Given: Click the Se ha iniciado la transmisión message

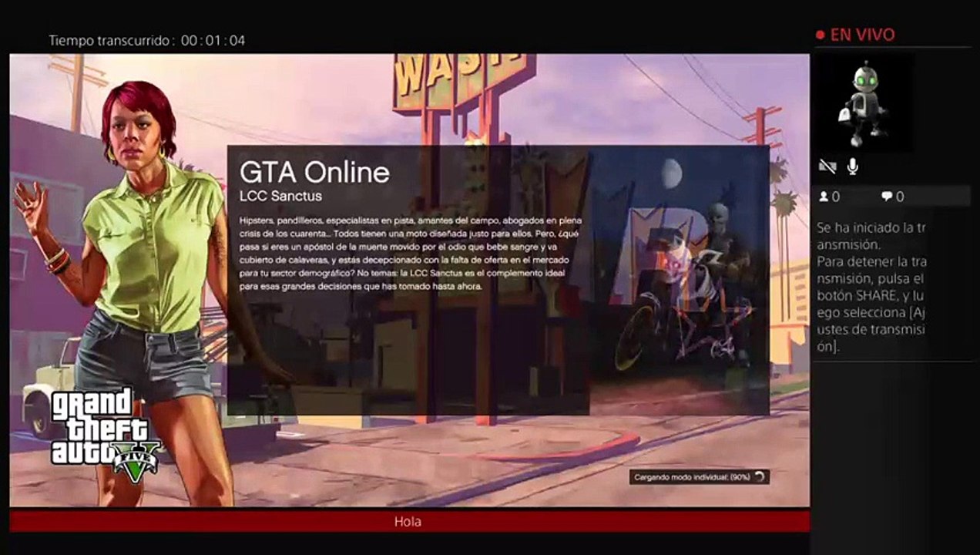Looking at the screenshot, I should [871, 236].
